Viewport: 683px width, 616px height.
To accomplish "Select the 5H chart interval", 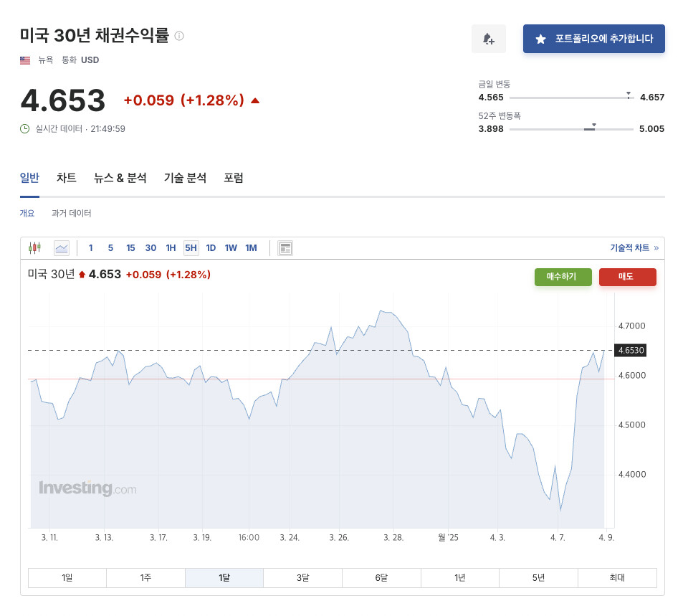I will click(191, 248).
